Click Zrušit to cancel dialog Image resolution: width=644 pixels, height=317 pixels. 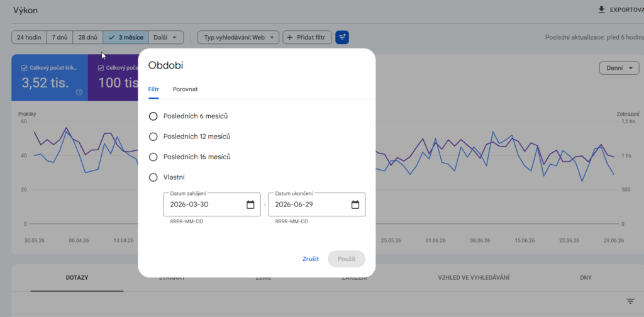[311, 259]
